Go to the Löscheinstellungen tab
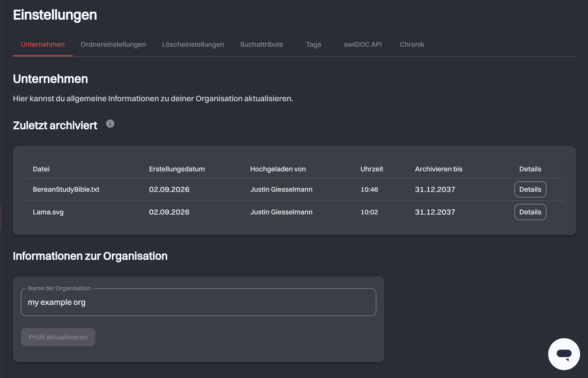588x378 pixels. [x=193, y=45]
